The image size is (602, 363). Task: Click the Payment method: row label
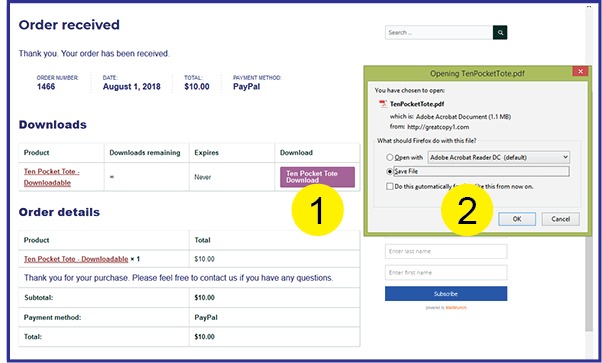[x=52, y=317]
